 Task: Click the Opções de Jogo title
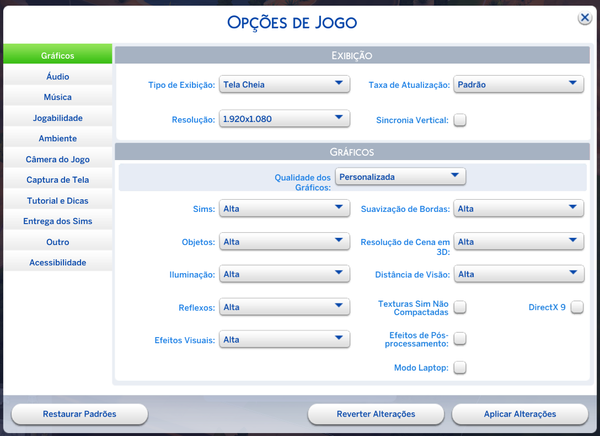292,23
